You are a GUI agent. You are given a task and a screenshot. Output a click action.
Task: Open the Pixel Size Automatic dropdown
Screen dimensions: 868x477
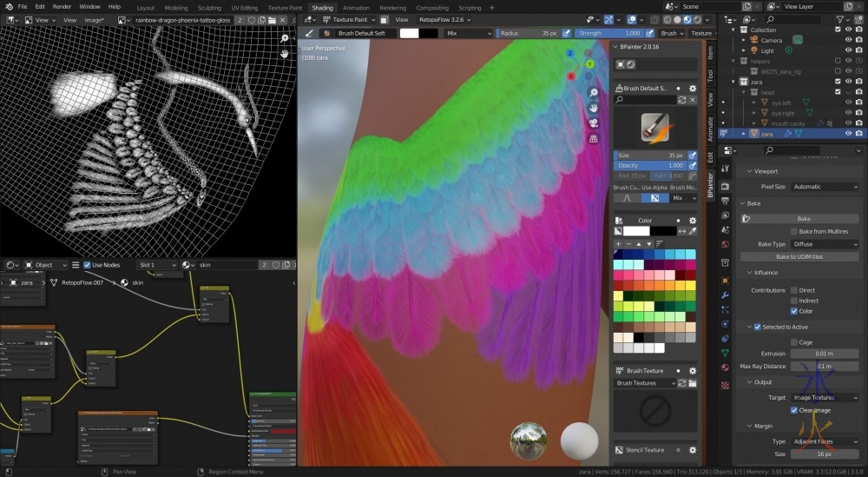[x=825, y=187]
